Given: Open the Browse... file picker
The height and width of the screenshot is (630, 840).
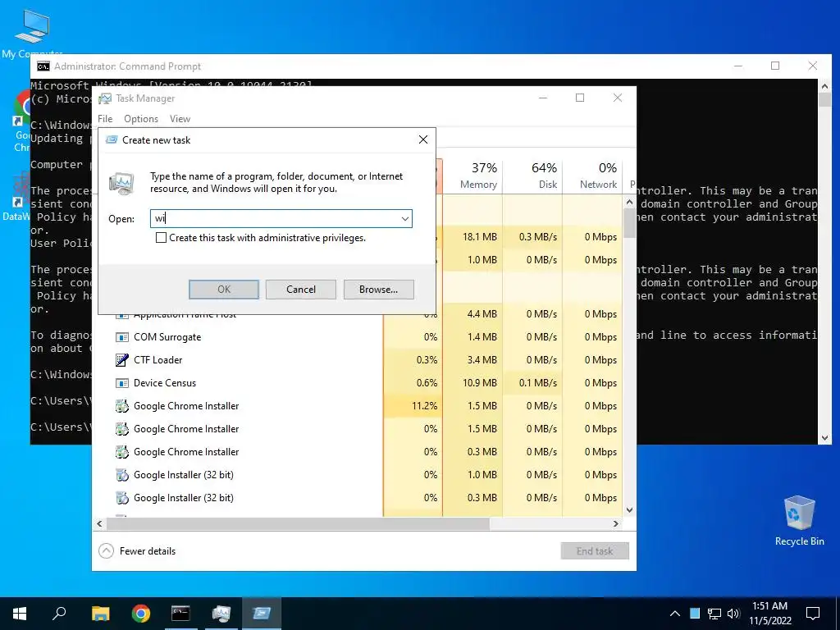Looking at the screenshot, I should [379, 290].
